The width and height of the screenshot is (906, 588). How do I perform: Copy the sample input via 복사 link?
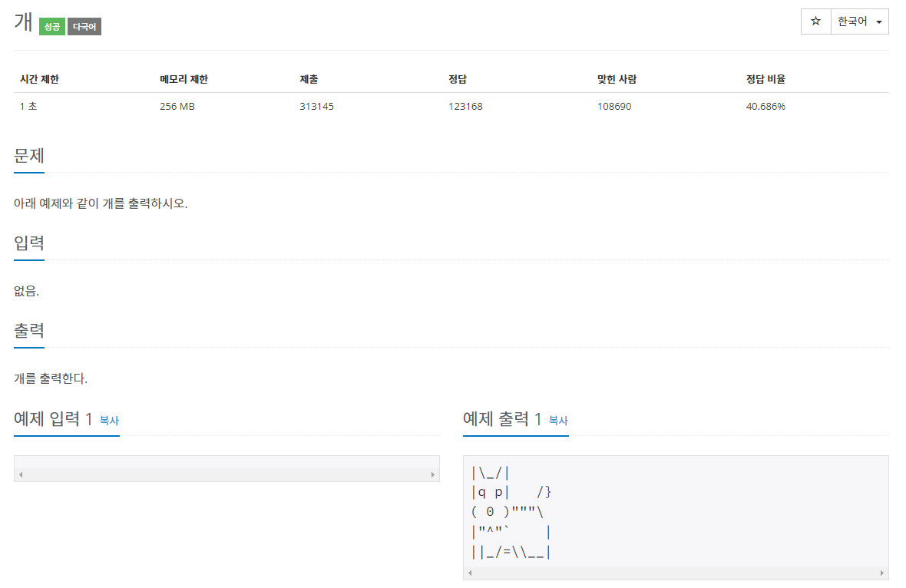[109, 421]
